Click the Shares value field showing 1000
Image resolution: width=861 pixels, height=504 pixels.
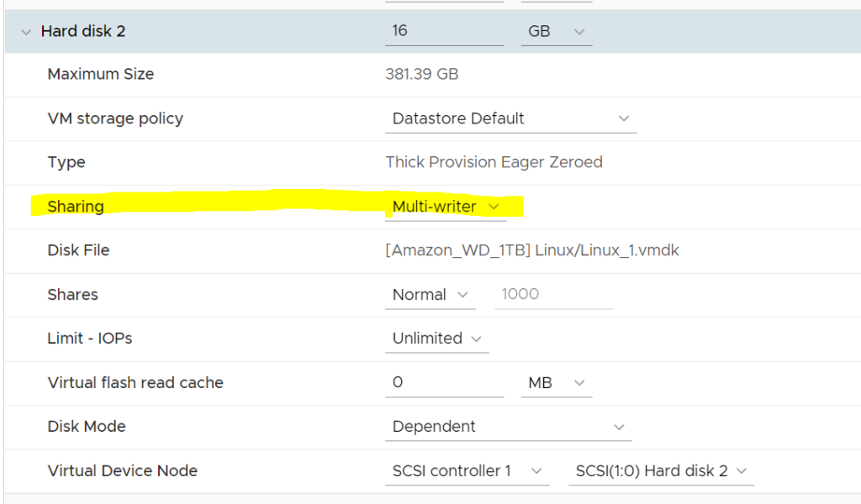[x=553, y=295]
